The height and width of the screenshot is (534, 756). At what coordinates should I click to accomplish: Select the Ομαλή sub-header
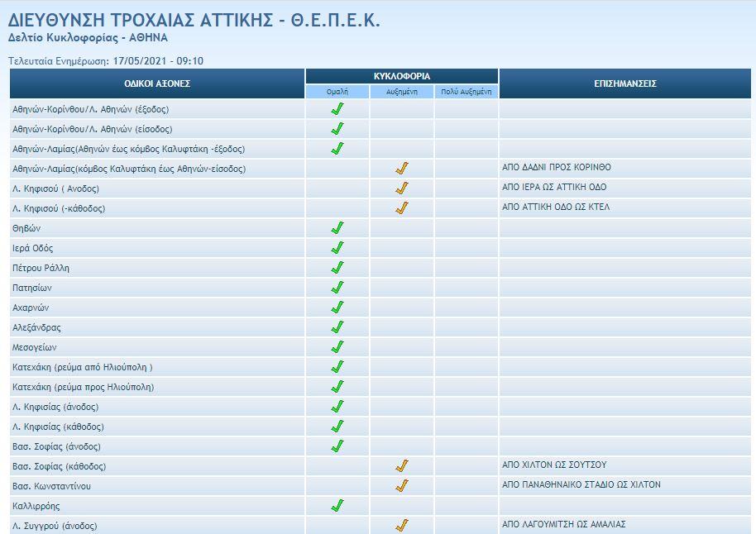(x=337, y=92)
